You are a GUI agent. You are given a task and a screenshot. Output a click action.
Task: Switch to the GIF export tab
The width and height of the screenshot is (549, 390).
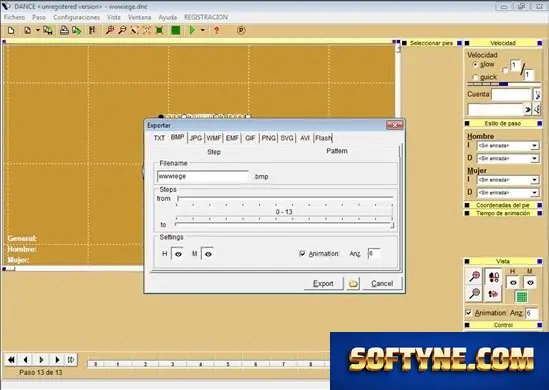tap(250, 138)
